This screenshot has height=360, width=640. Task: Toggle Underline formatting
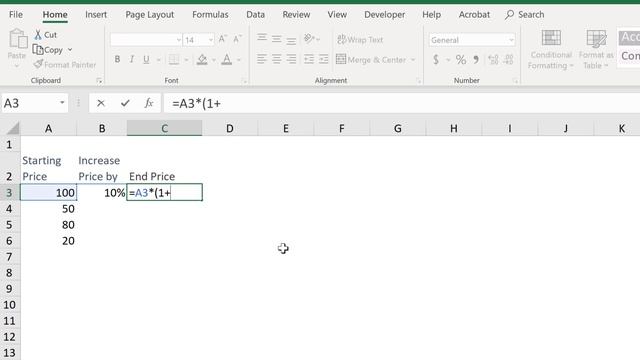click(146, 60)
